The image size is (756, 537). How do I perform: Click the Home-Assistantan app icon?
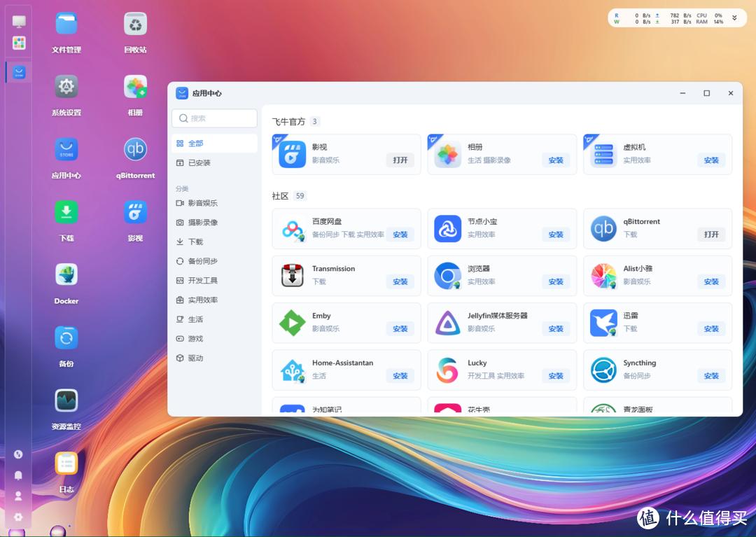coord(292,370)
